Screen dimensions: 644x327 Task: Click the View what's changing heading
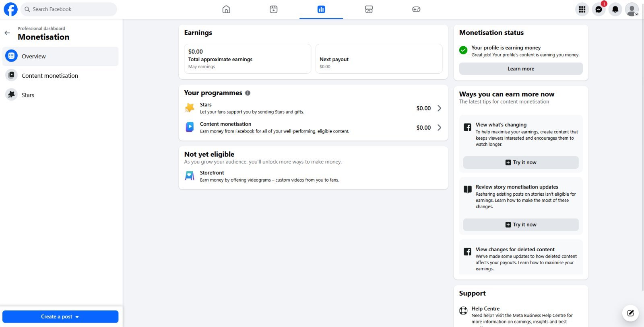pyautogui.click(x=501, y=125)
